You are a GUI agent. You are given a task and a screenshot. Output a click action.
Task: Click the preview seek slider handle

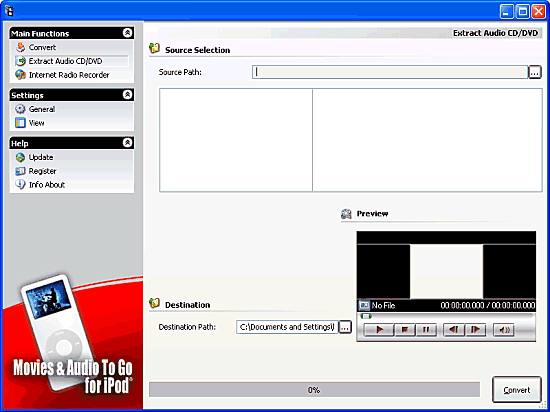(366, 316)
